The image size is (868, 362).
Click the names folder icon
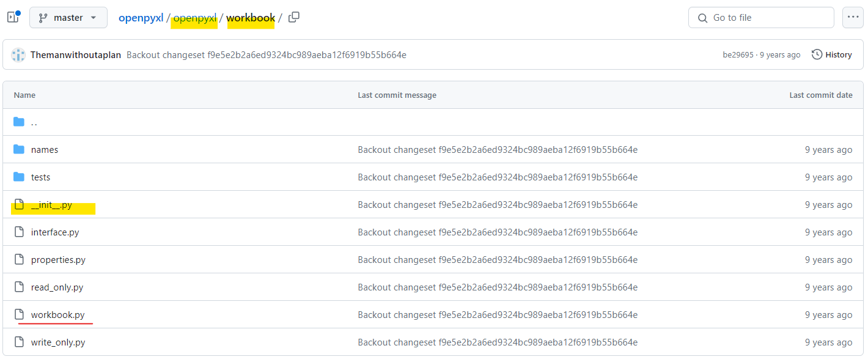tap(19, 149)
